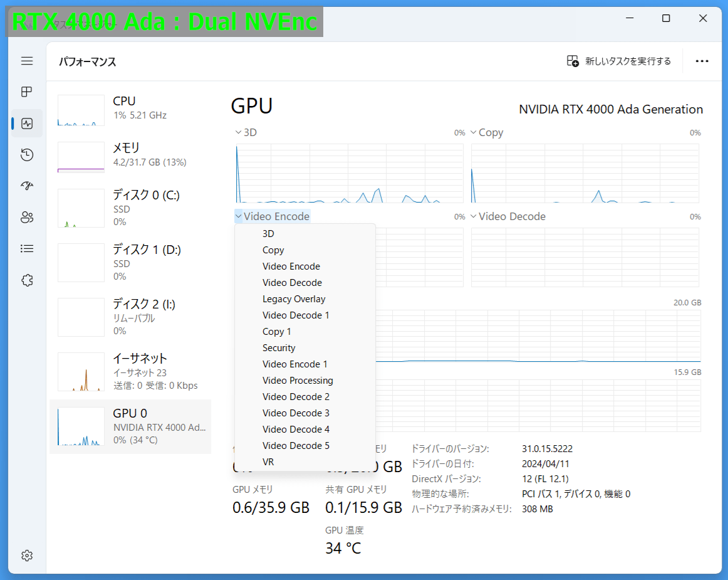Viewport: 728px width, 580px height.
Task: Select the CPU performance entry
Action: tap(130, 110)
